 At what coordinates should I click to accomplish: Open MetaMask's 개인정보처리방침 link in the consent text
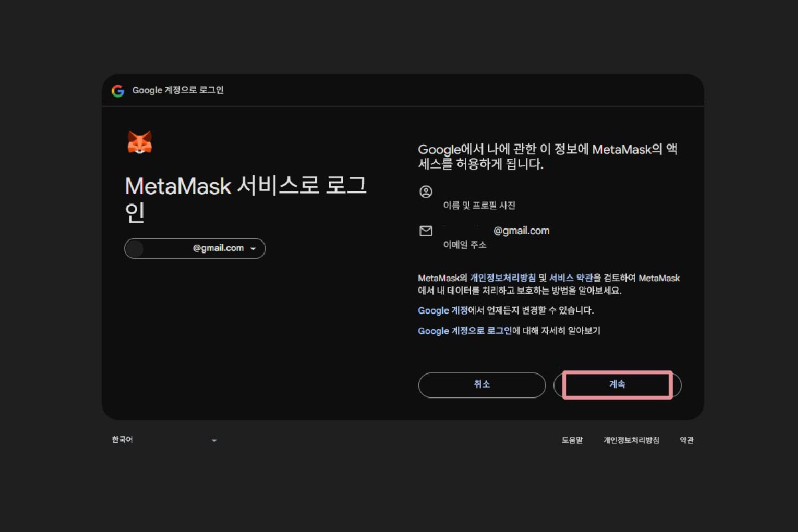tap(502, 278)
